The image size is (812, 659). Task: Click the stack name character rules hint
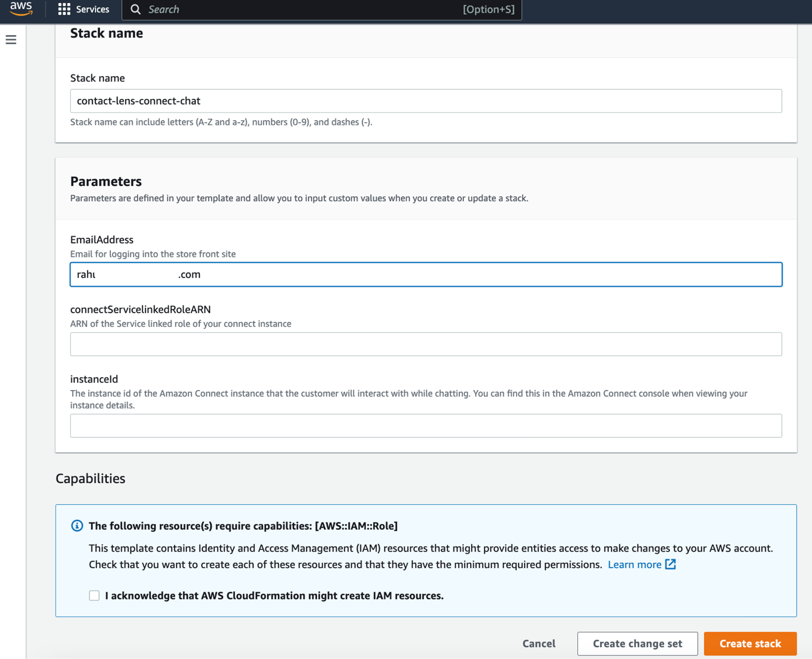point(221,122)
